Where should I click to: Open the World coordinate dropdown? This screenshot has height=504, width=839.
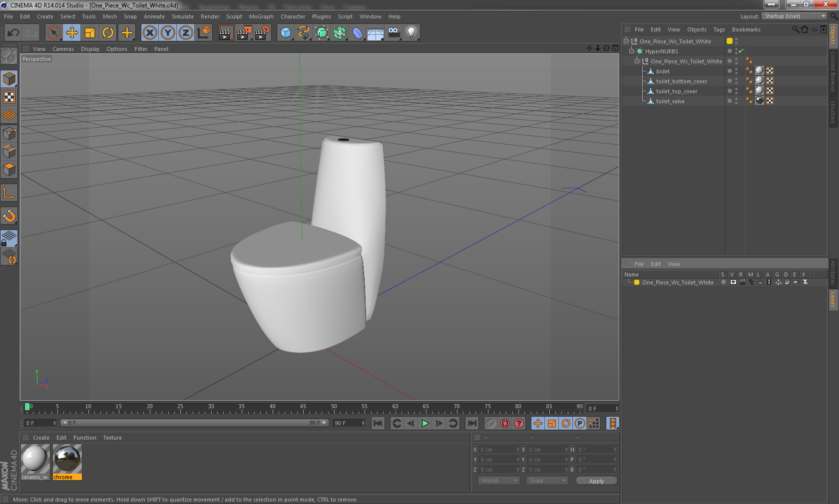(x=499, y=481)
